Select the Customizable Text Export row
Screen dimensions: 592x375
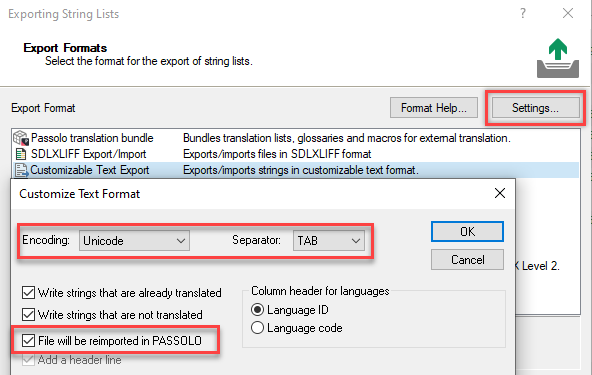point(296,170)
